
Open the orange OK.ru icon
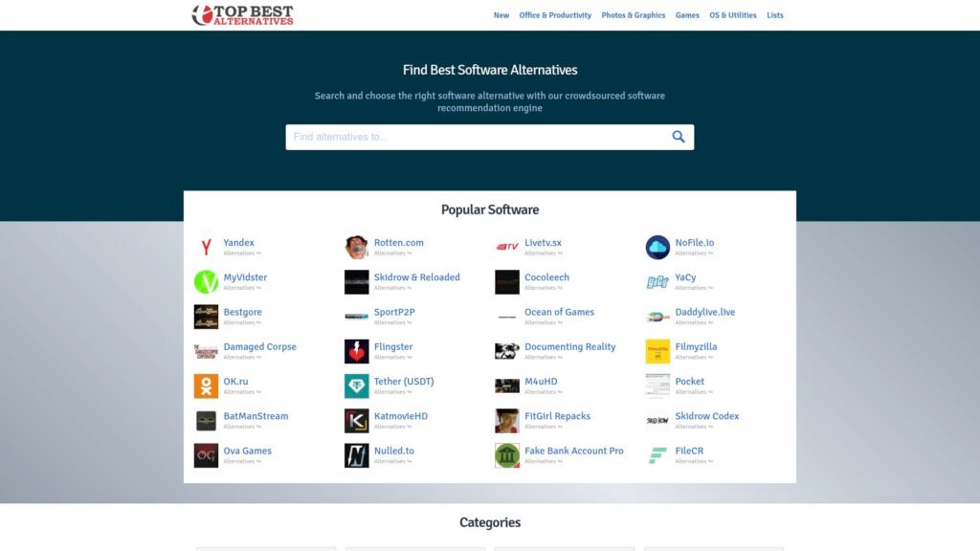[207, 386]
